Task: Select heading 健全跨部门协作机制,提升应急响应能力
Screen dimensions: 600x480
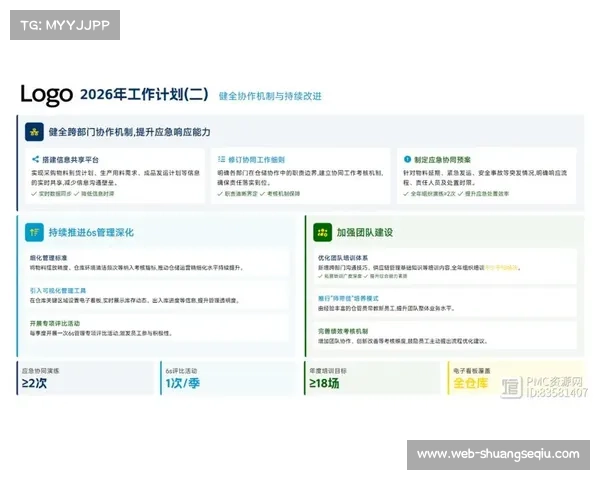Action: point(129,132)
